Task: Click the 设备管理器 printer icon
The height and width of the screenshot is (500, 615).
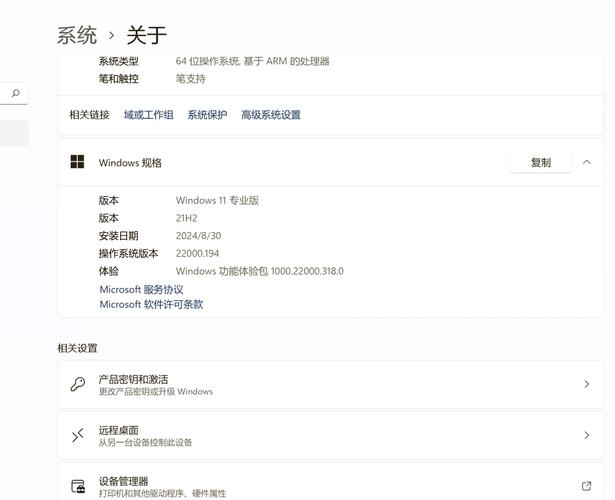Action: [78, 486]
